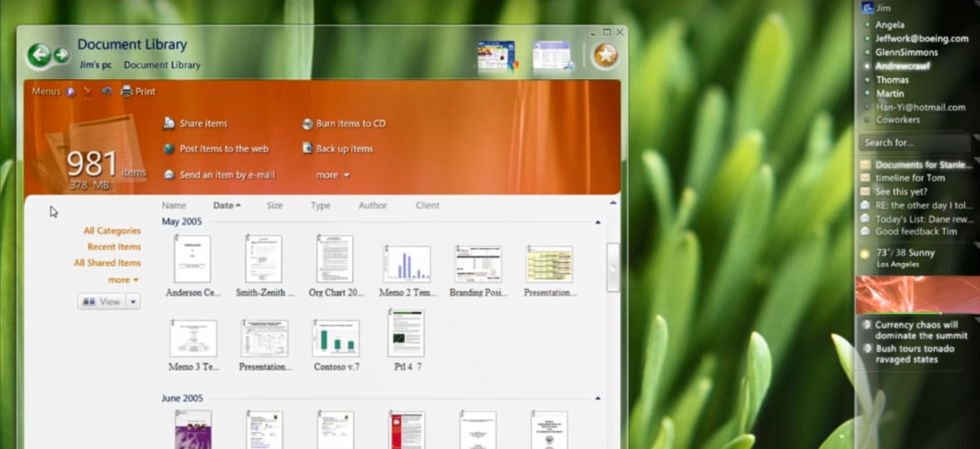Click the green Back arrow button

click(x=39, y=55)
